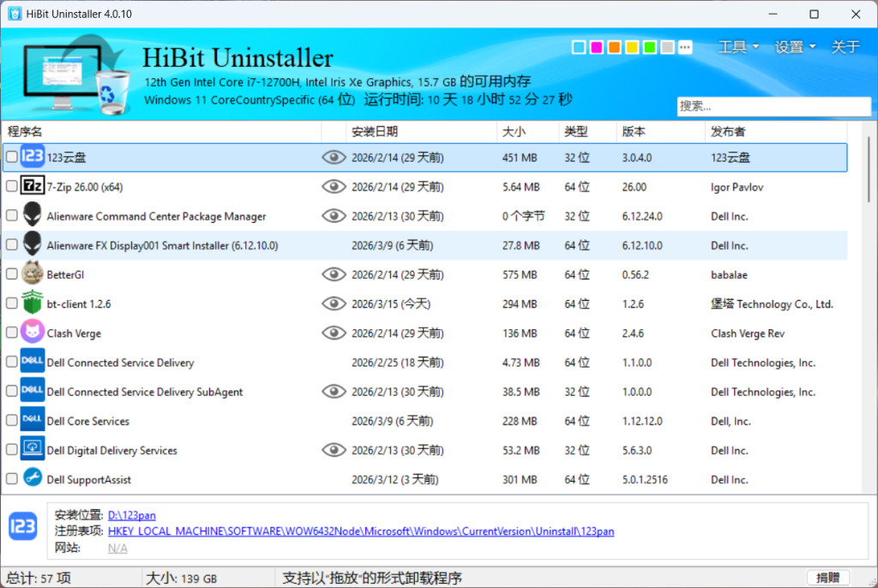Screen dimensions: 878x588
Task: Click inside the 搜索 search field
Action: coord(772,105)
